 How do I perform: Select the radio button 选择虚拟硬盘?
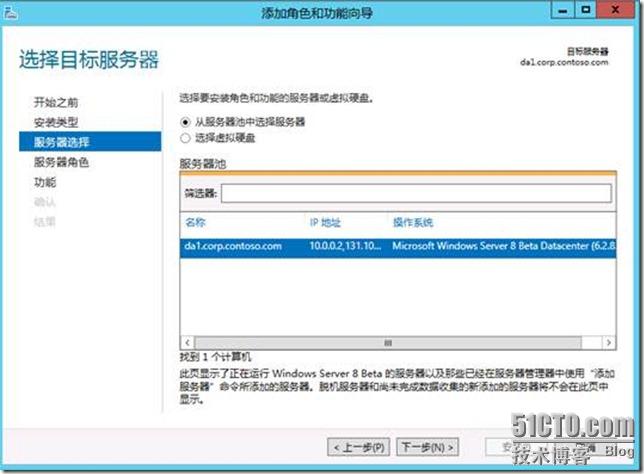pyautogui.click(x=185, y=138)
